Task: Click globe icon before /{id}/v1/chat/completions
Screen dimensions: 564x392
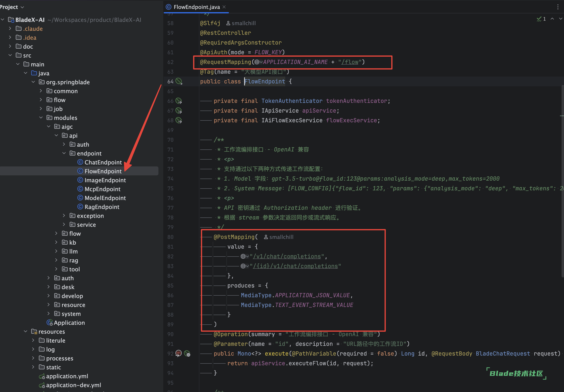Action: (x=244, y=266)
